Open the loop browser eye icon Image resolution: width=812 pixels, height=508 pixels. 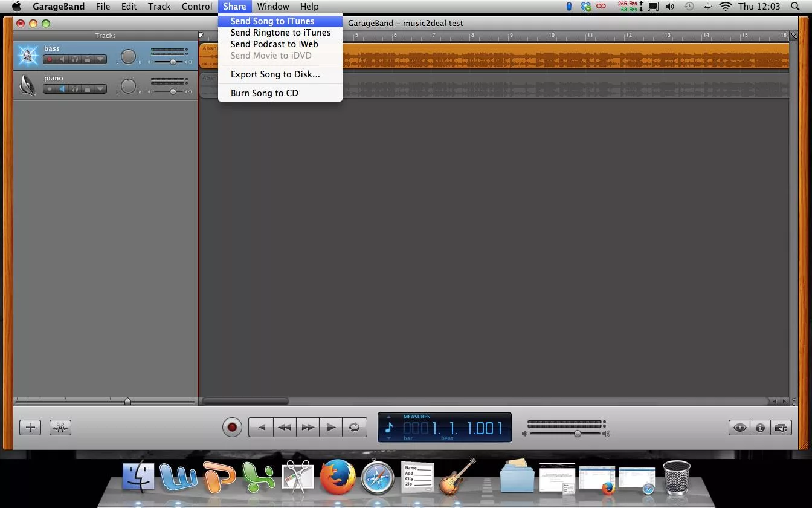click(x=739, y=428)
